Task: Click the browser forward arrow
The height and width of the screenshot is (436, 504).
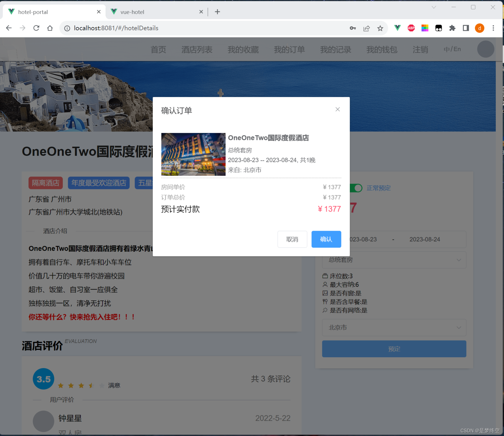Action: (23, 28)
